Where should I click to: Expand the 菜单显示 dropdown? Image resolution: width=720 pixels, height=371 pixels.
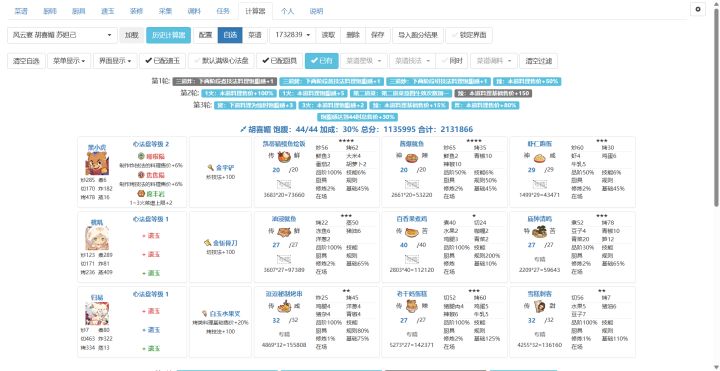coord(69,61)
